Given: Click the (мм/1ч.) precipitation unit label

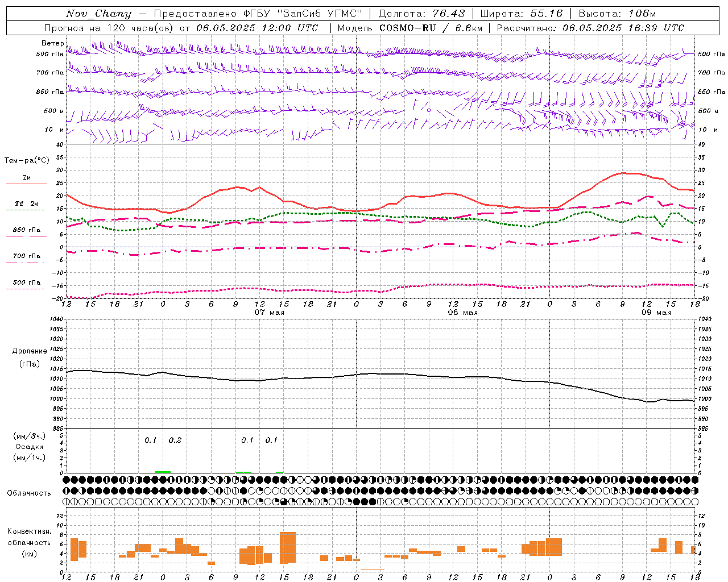Looking at the screenshot, I should coord(30,457).
